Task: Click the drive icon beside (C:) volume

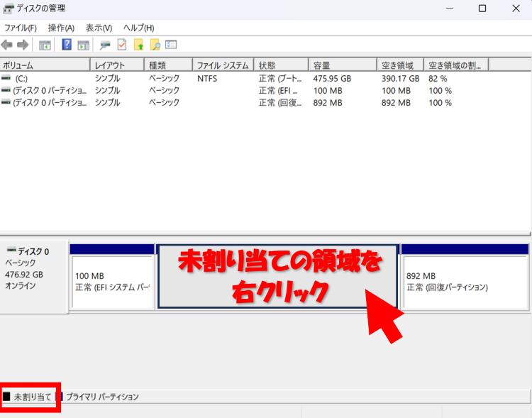Action: [x=6, y=78]
